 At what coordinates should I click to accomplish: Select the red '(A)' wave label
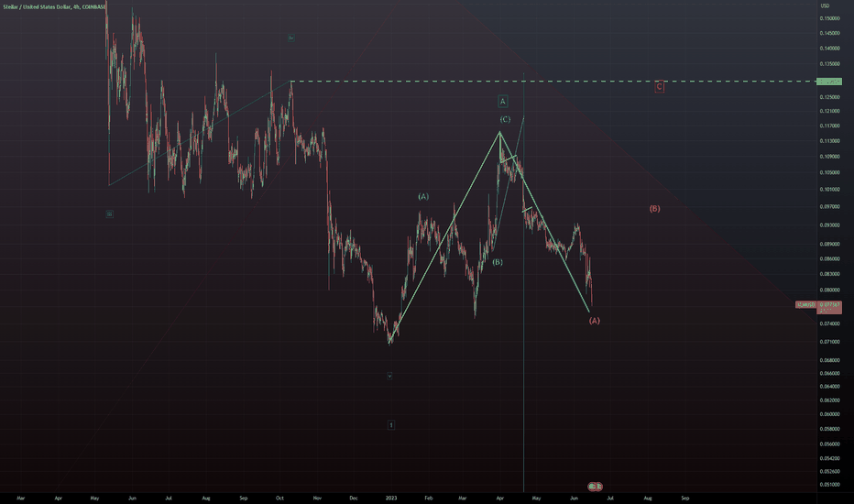tap(594, 321)
